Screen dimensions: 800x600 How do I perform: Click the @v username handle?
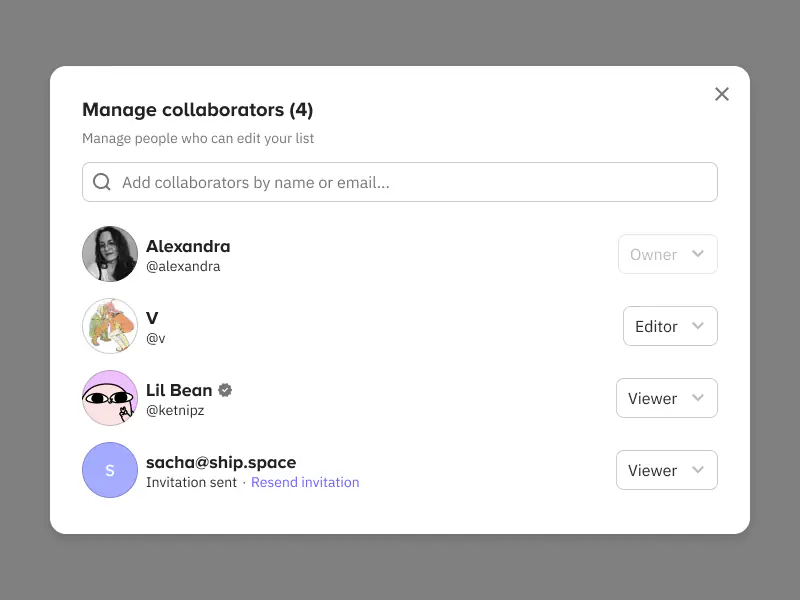(156, 338)
